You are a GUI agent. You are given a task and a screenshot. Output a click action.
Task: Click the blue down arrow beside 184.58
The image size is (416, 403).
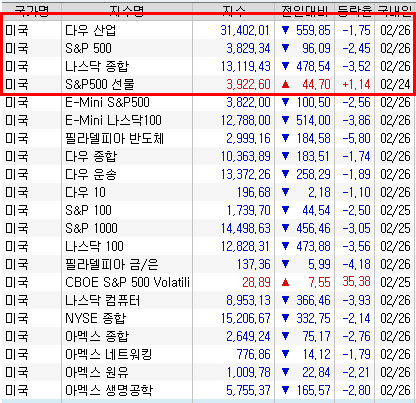(x=285, y=138)
